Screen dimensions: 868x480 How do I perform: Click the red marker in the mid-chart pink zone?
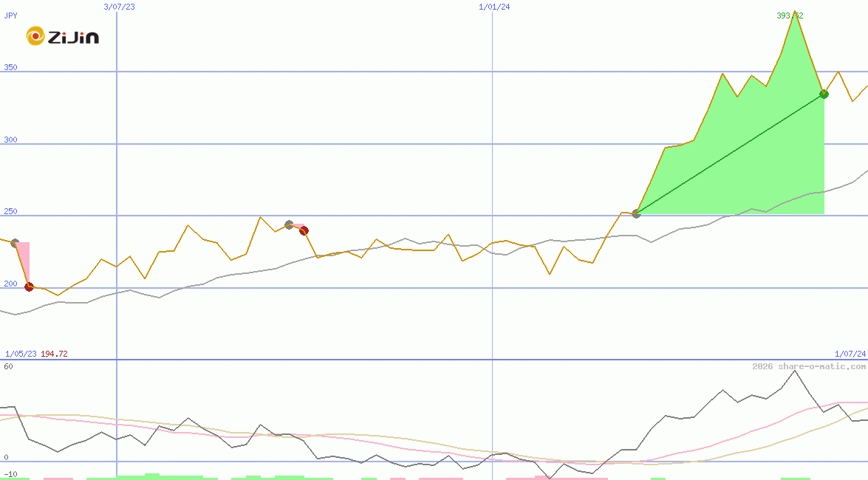(x=304, y=231)
